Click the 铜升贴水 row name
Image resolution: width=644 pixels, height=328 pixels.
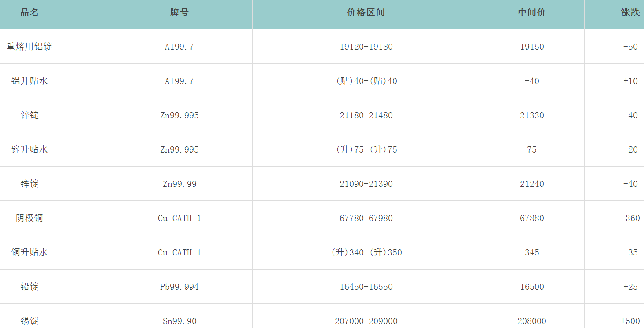tap(29, 252)
